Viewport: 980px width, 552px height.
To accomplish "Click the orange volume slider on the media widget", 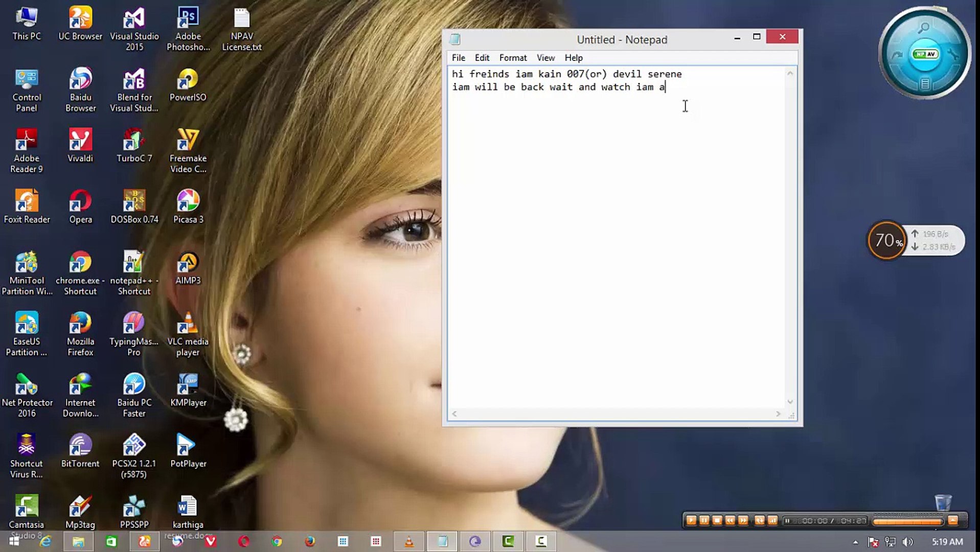I will click(x=907, y=521).
